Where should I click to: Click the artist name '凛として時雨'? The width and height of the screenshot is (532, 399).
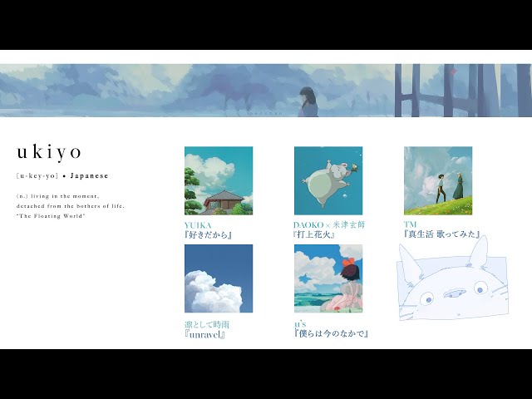[x=207, y=325]
